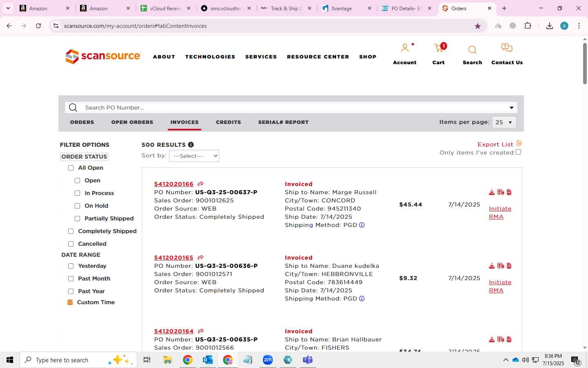Open invoice link 5412020166
Screen dimensions: 588x368
click(x=174, y=184)
